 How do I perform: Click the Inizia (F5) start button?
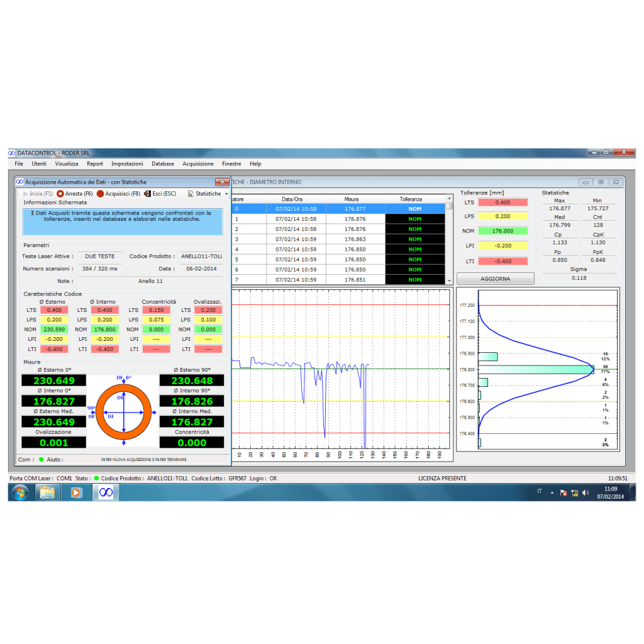tap(36, 194)
